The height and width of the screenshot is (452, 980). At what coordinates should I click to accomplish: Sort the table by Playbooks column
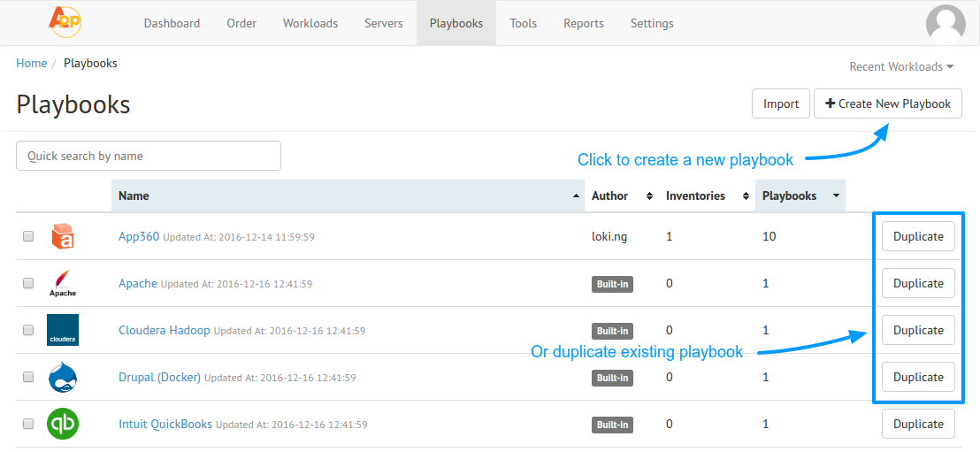[800, 195]
